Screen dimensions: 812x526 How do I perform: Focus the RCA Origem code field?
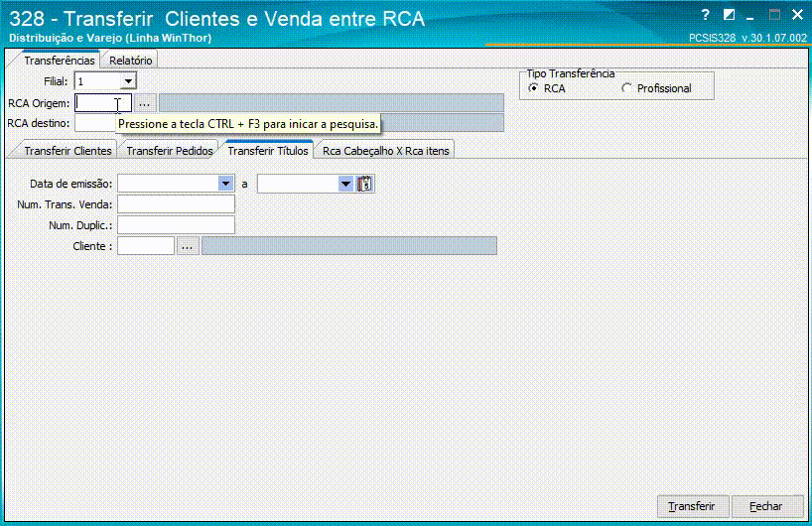click(103, 103)
